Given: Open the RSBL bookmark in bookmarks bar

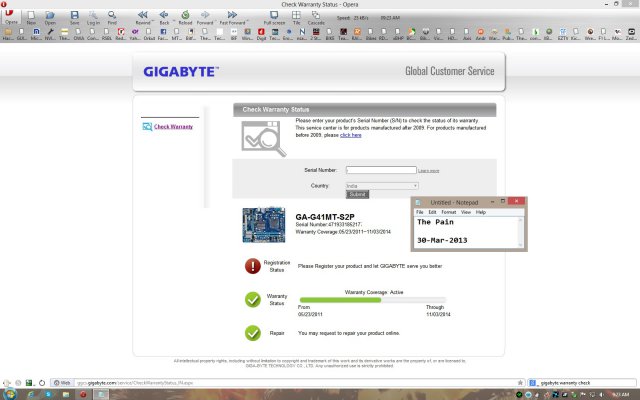Looking at the screenshot, I should (x=107, y=34).
